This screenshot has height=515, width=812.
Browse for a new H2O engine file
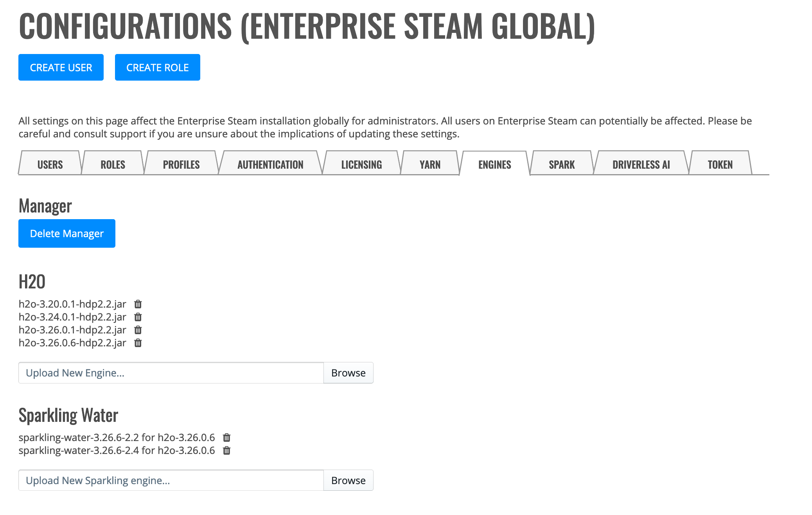[x=349, y=373]
